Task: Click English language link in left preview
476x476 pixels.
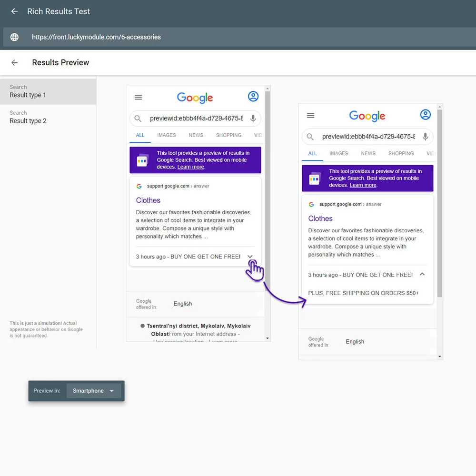Action: coord(183,304)
